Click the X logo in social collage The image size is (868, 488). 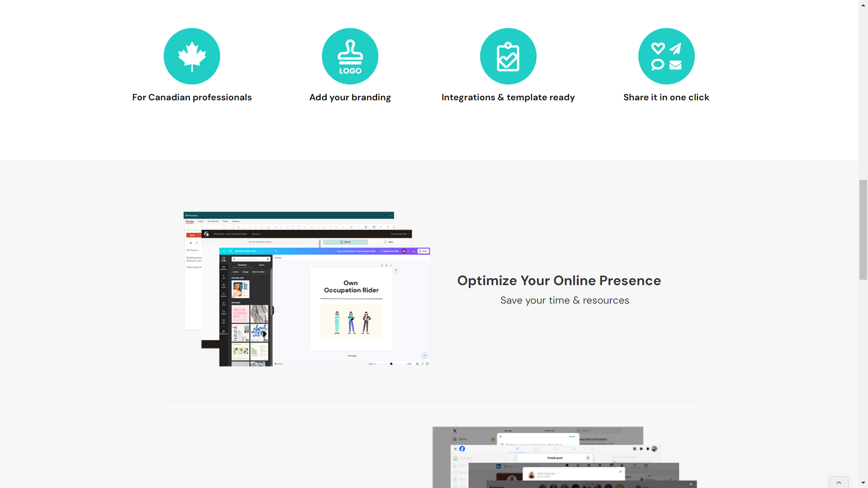pos(455,431)
